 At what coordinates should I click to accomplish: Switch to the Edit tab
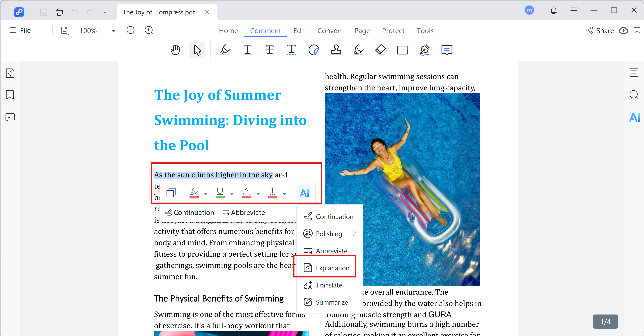click(x=299, y=31)
